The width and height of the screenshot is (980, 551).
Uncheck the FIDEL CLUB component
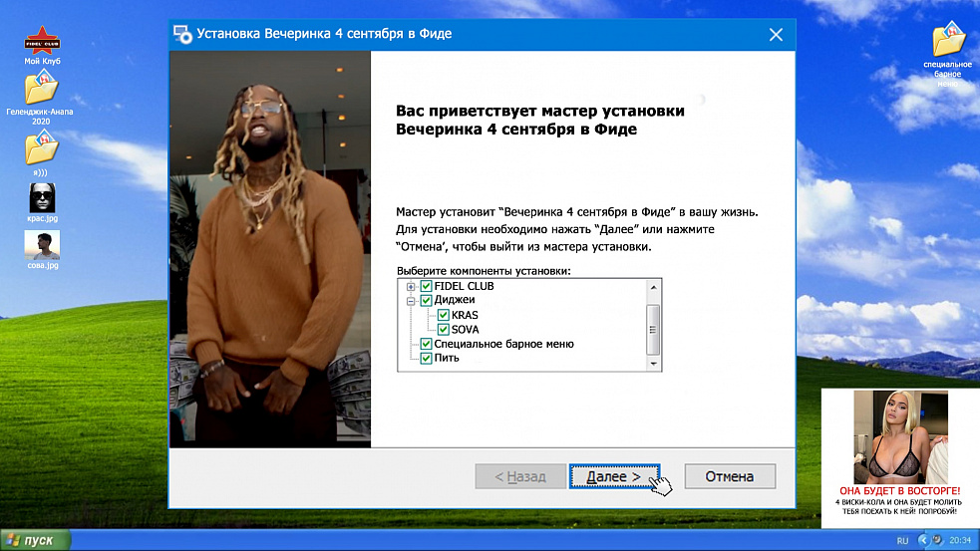click(427, 286)
